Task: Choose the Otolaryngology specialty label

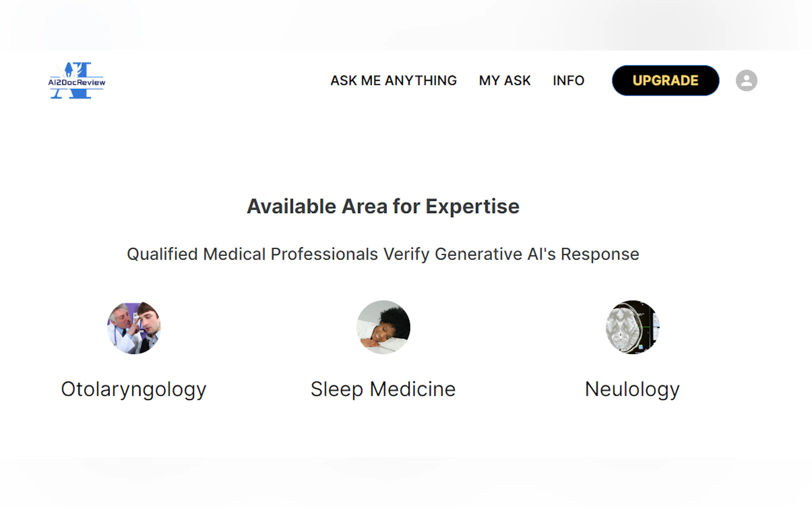Action: click(x=134, y=389)
